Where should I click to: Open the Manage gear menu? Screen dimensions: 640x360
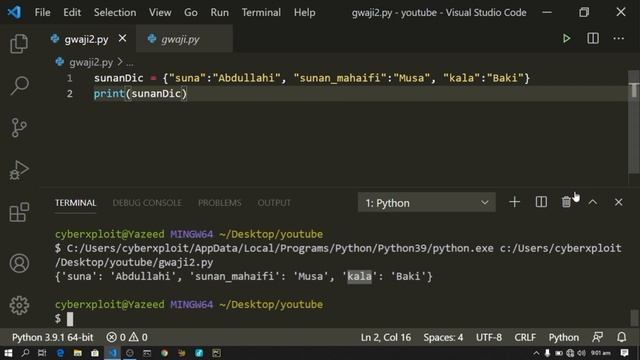click(x=19, y=305)
